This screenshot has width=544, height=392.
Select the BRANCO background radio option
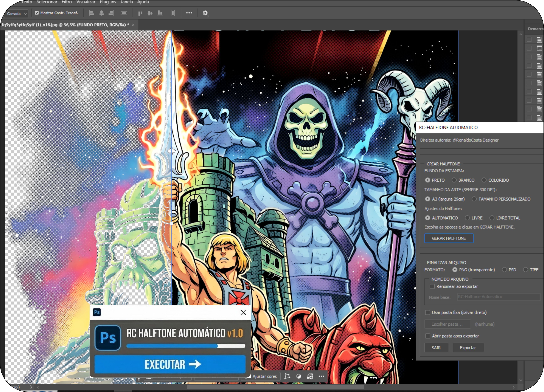pyautogui.click(x=454, y=180)
